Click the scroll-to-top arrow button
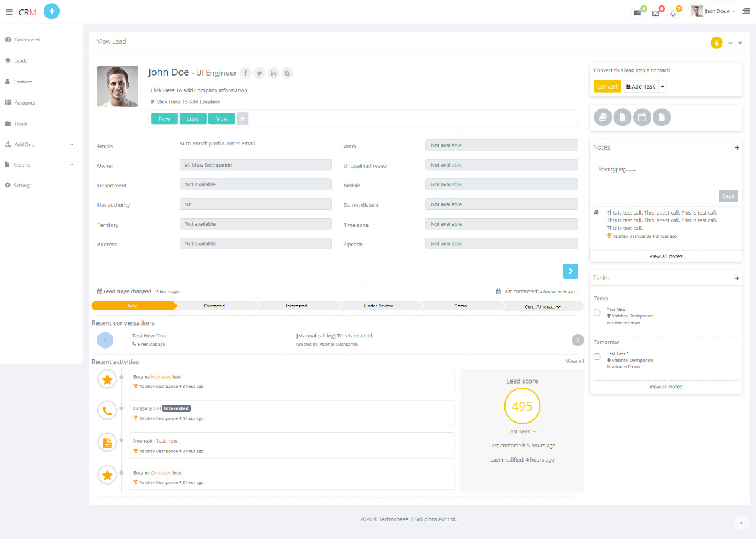This screenshot has height=539, width=756. click(x=741, y=522)
